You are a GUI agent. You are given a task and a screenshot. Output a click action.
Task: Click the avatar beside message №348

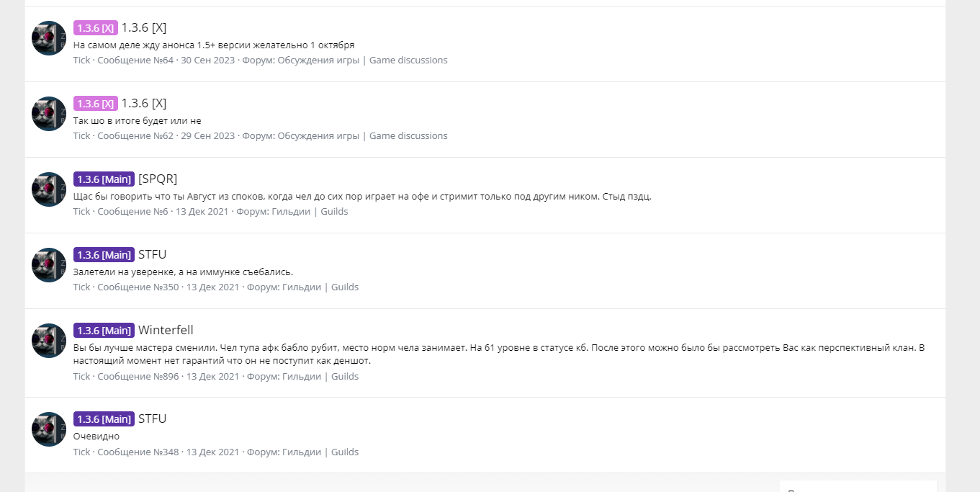tap(49, 429)
